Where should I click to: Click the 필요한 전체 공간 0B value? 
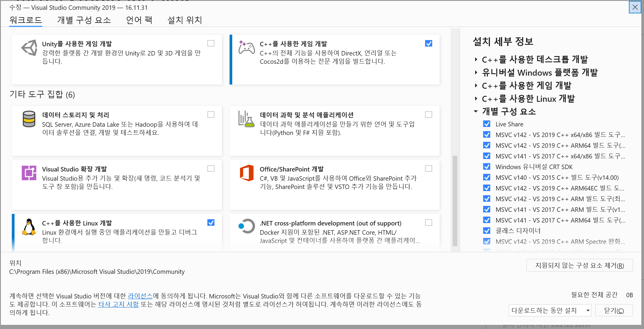629,295
